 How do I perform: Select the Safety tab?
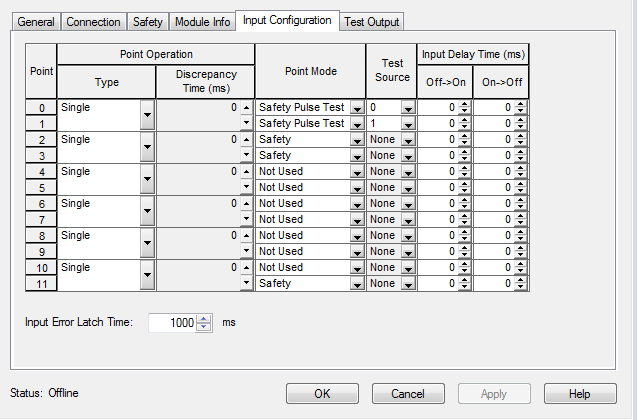click(148, 21)
